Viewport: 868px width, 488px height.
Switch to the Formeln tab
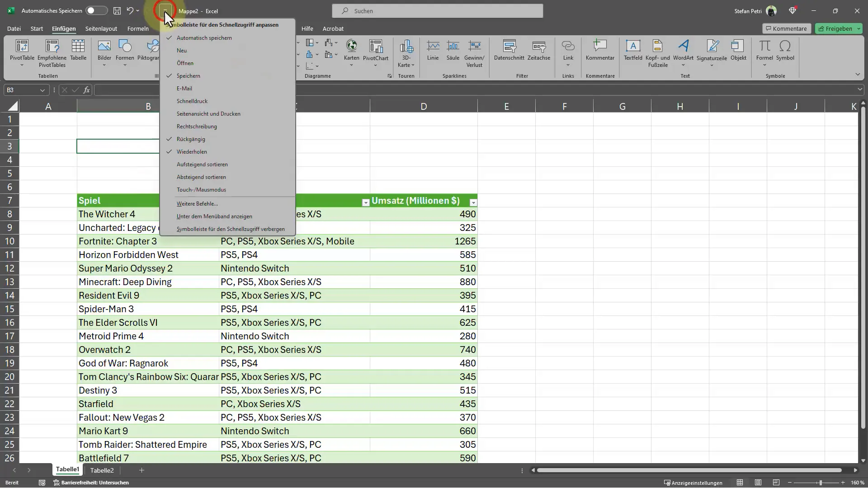pos(138,28)
